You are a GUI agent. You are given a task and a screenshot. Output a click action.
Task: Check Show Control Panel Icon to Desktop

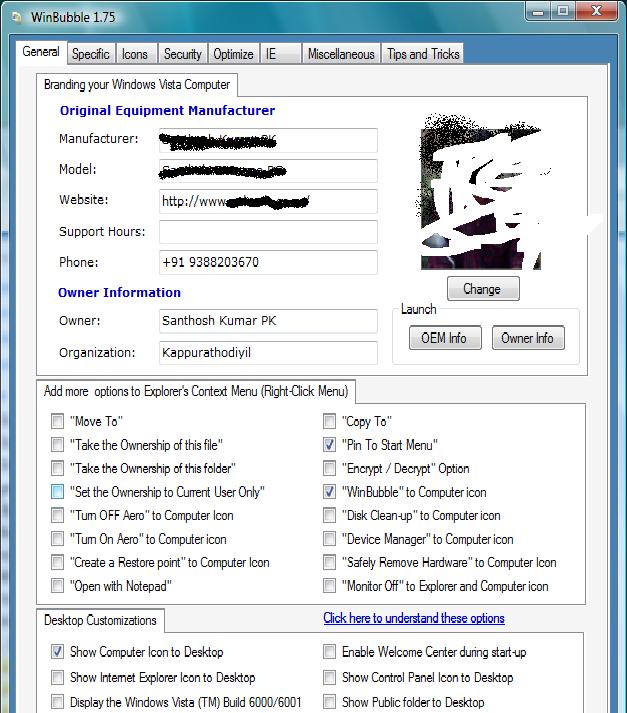pos(329,678)
